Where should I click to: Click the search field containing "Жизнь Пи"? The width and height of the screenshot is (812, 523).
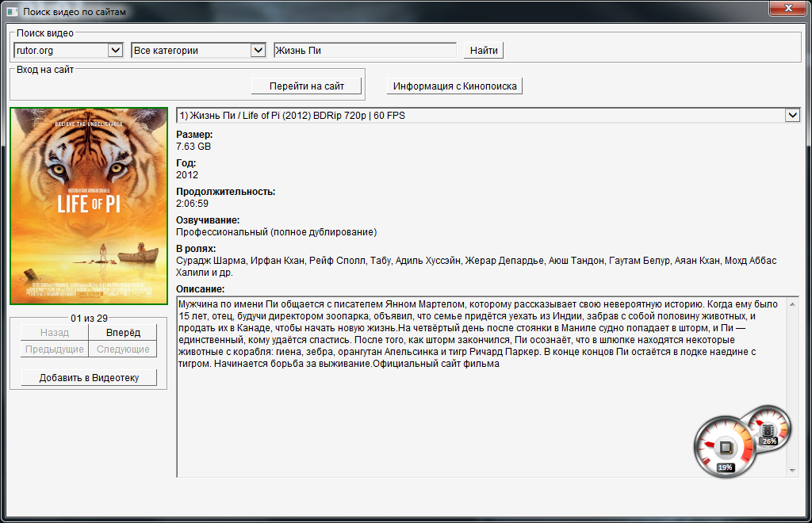pyautogui.click(x=365, y=51)
